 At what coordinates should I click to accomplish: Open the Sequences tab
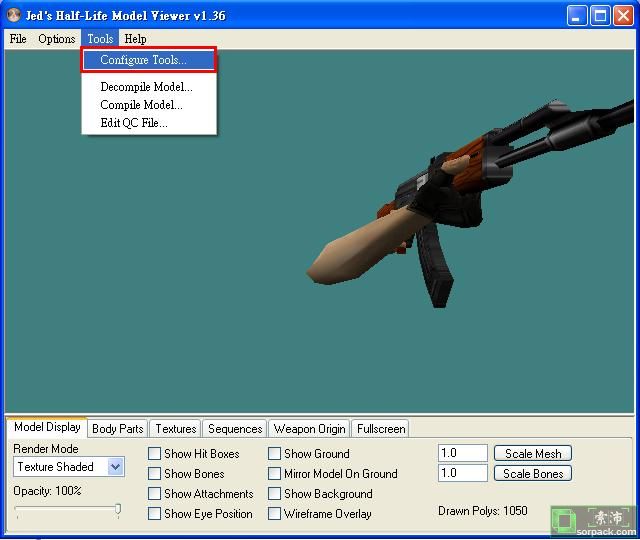pyautogui.click(x=235, y=429)
